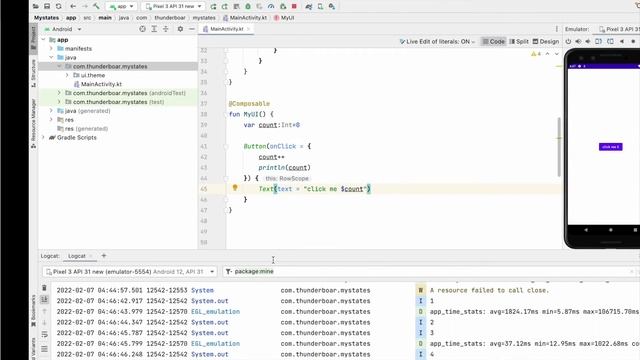This screenshot has height=360, width=640.
Task: Select the res folder
Action: 65,120
